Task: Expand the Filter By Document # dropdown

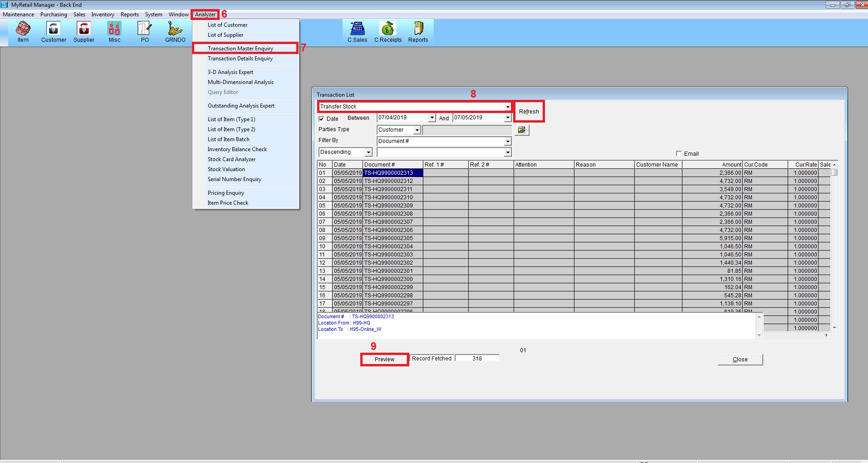Action: 507,142
